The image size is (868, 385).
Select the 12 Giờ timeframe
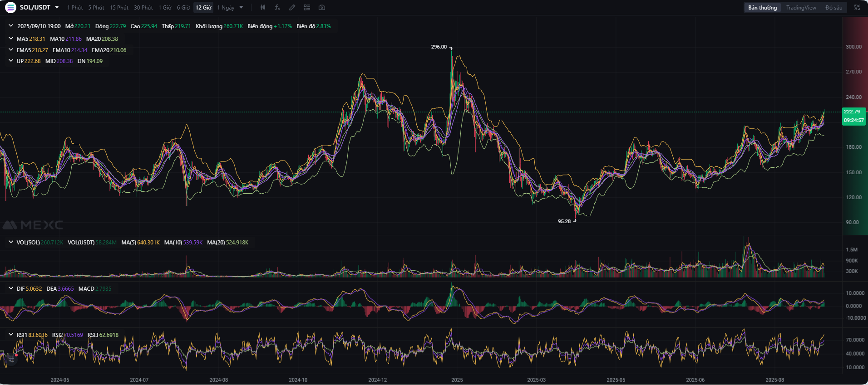tap(203, 8)
